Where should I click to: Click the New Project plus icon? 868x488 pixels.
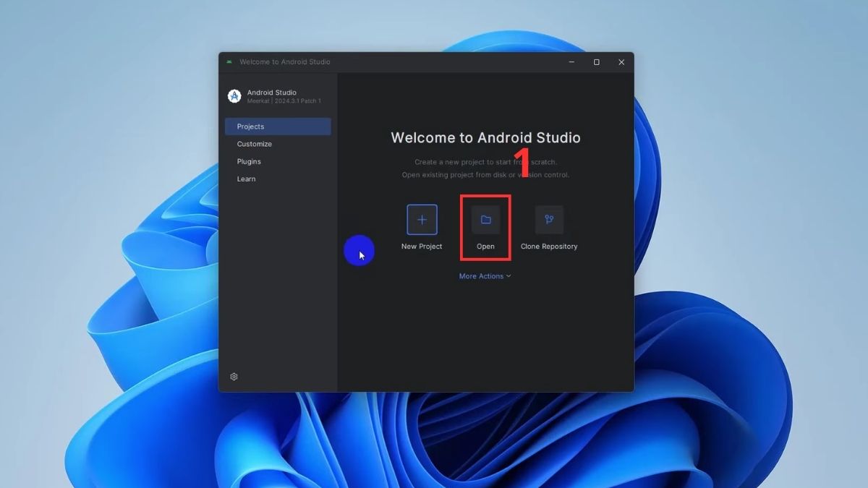[422, 220]
